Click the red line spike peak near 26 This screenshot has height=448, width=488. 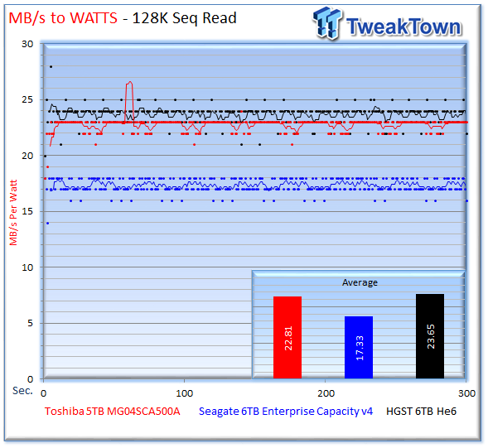tap(129, 82)
